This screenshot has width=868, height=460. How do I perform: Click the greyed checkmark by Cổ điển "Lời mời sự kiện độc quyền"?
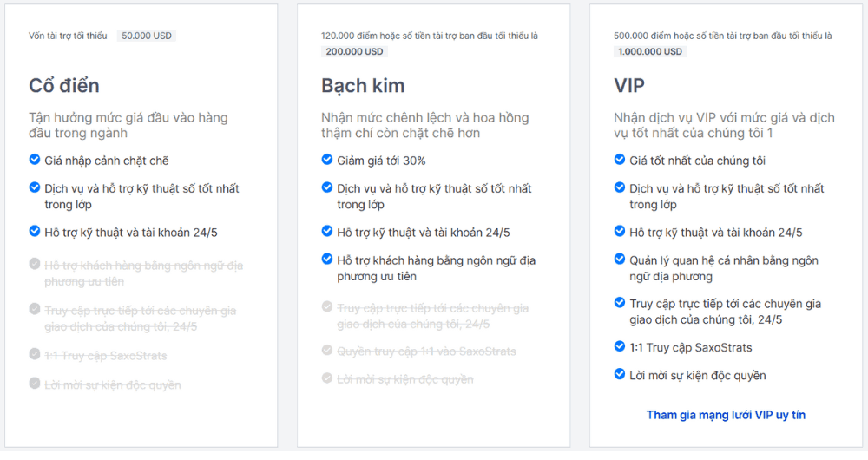point(35,384)
